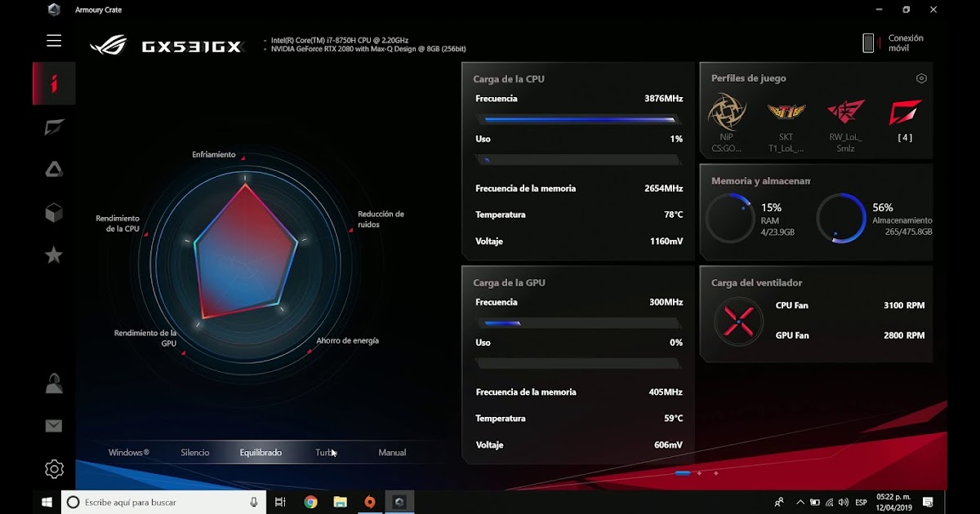Open the Aura triangle sidebar icon
Image resolution: width=980 pixels, height=514 pixels.
tap(54, 170)
